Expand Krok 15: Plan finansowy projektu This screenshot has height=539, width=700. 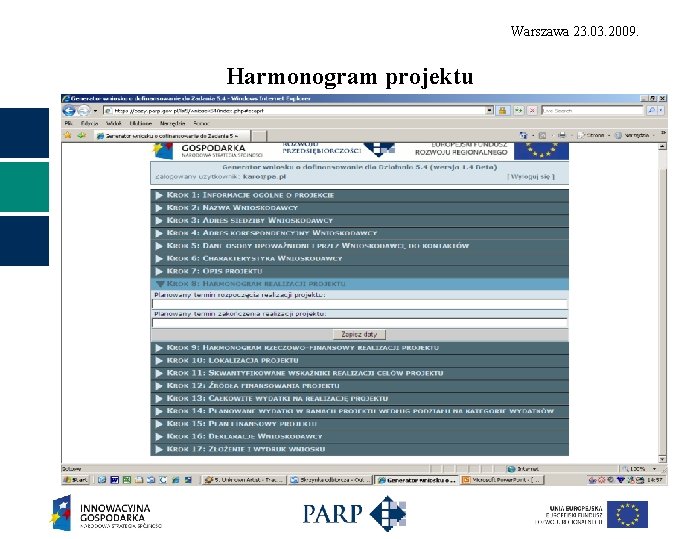(x=359, y=423)
